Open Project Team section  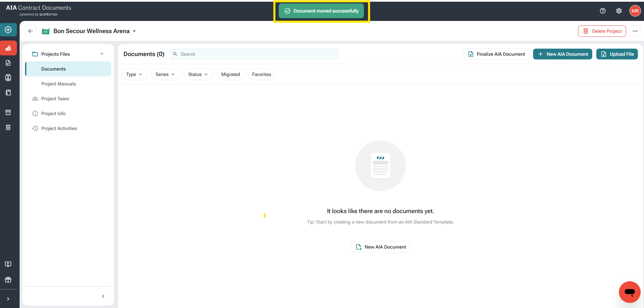(55, 99)
